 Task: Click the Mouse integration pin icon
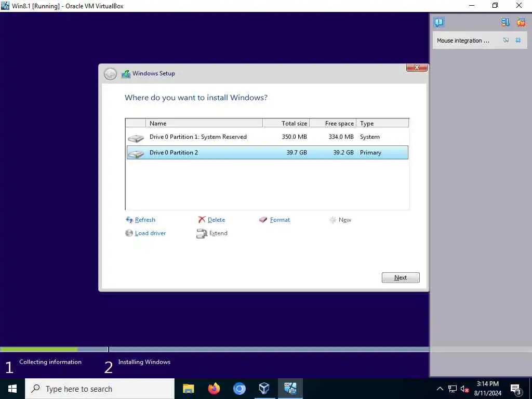pos(506,41)
